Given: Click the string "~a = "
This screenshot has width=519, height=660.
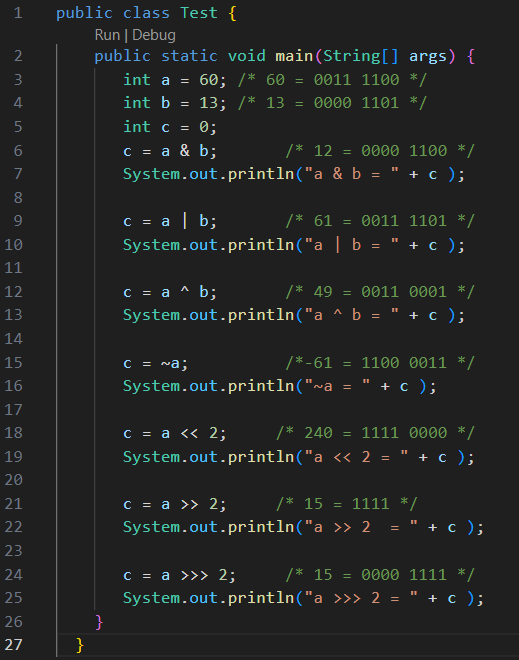Looking at the screenshot, I should click(337, 386).
